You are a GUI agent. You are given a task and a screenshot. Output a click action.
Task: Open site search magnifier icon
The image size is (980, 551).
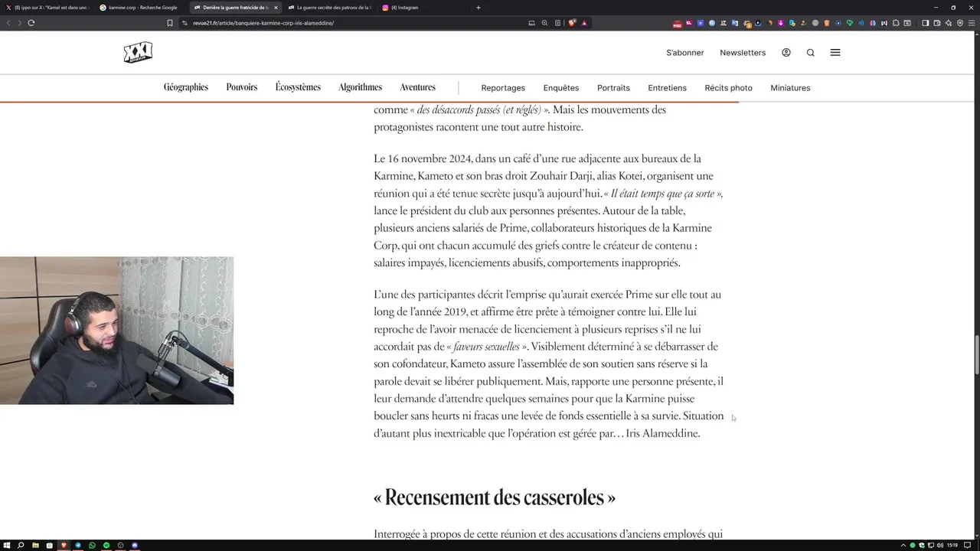coord(811,53)
